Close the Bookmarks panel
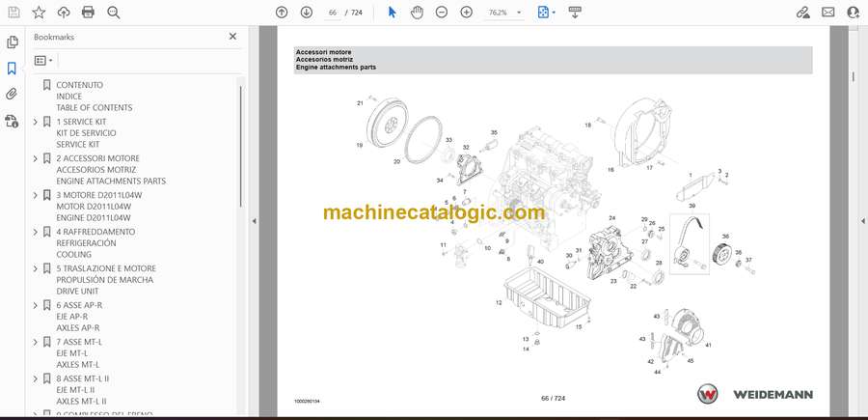The height and width of the screenshot is (420, 868). pyautogui.click(x=232, y=37)
